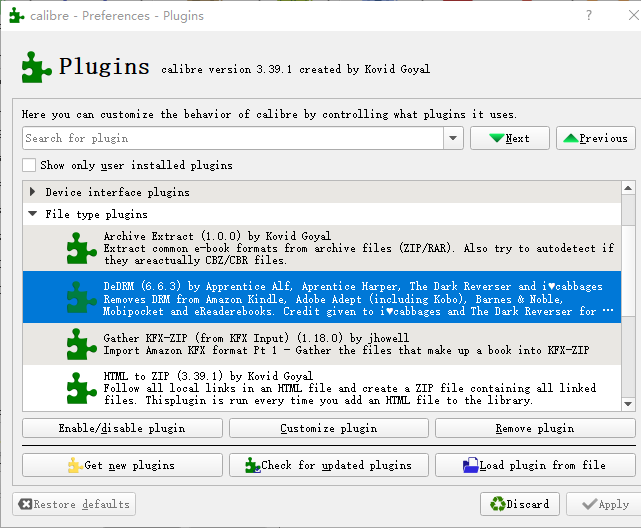641x528 pixels.
Task: Click the Previous search result button
Action: pos(595,138)
